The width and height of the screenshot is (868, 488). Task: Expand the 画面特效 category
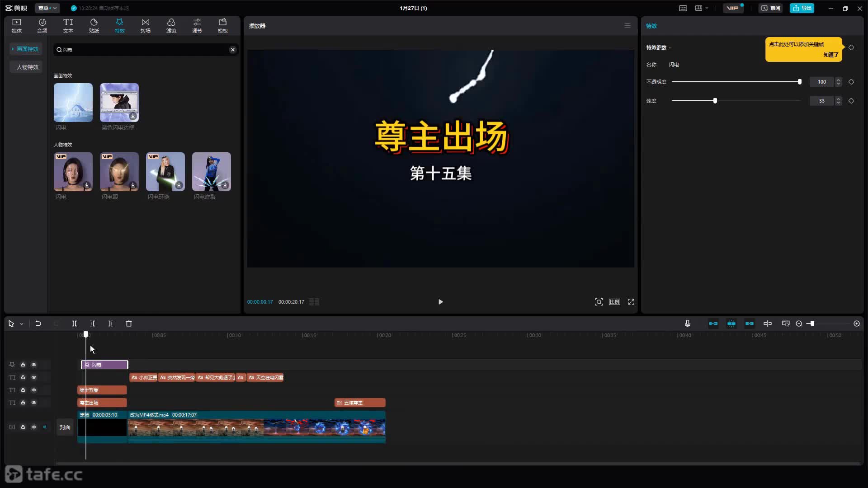click(26, 49)
